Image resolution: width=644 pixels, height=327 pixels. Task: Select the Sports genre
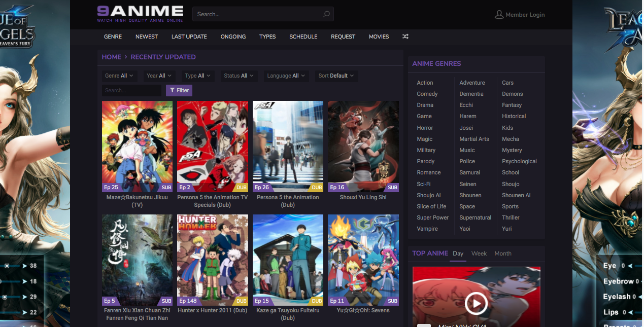(x=510, y=206)
